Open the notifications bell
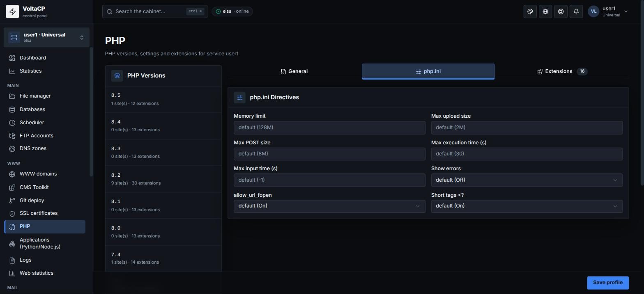Viewport: 644px width, 294px height. click(x=576, y=11)
